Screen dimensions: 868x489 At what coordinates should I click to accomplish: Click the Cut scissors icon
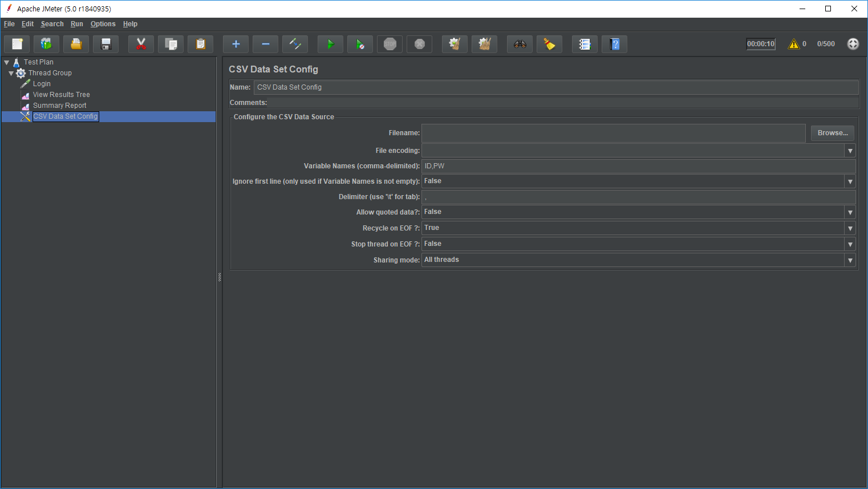[141, 44]
